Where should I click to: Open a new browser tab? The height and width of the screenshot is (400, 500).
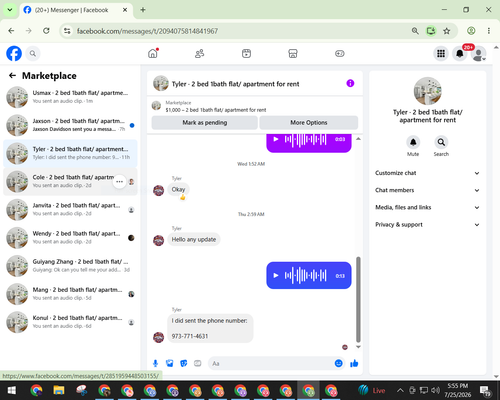click(x=143, y=10)
